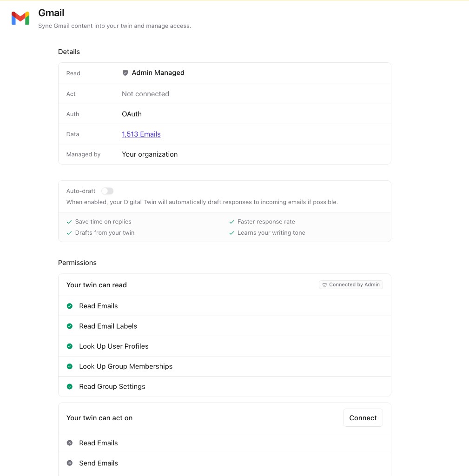Viewport: 469px width, 476px height.
Task: Click green check beside Look Up User Profiles
Action: (70, 346)
